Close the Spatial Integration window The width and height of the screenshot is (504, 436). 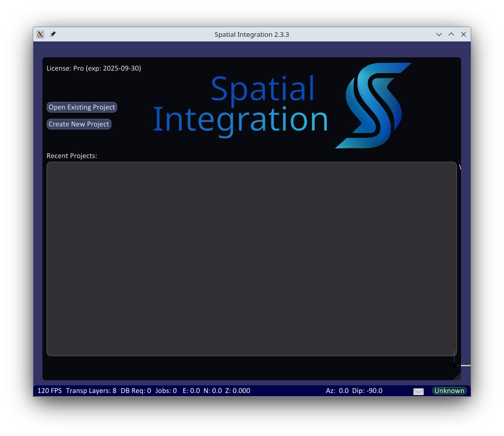[464, 34]
